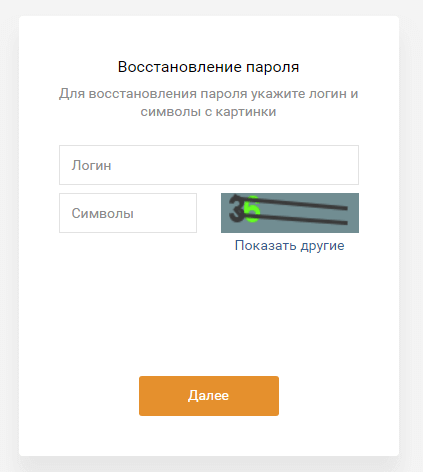Click the orange Далее button
Viewport: 423px width, 472px height.
(209, 396)
